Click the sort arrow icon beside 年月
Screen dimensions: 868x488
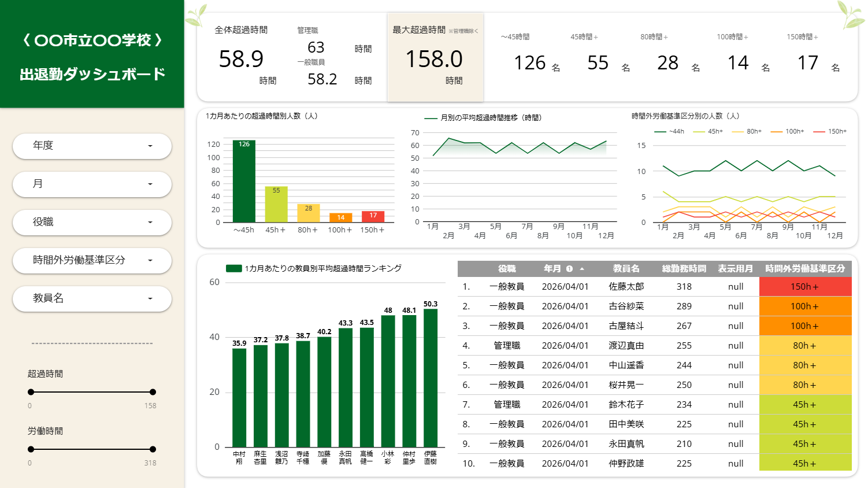click(x=582, y=269)
